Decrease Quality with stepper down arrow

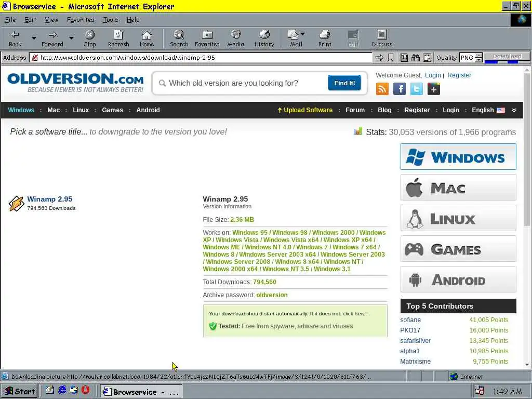[478, 60]
